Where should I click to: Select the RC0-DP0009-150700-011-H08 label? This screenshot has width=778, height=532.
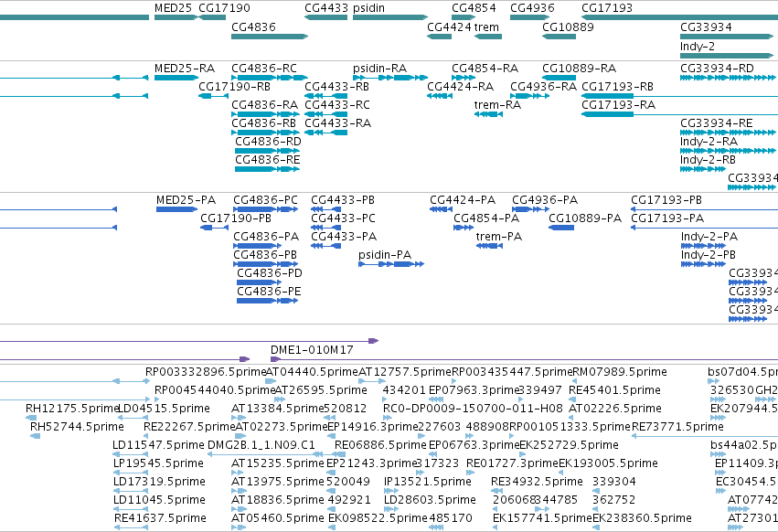tap(473, 409)
